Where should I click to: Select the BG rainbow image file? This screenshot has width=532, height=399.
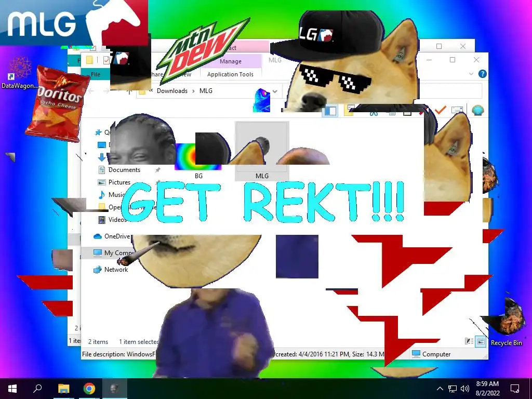coord(198,157)
